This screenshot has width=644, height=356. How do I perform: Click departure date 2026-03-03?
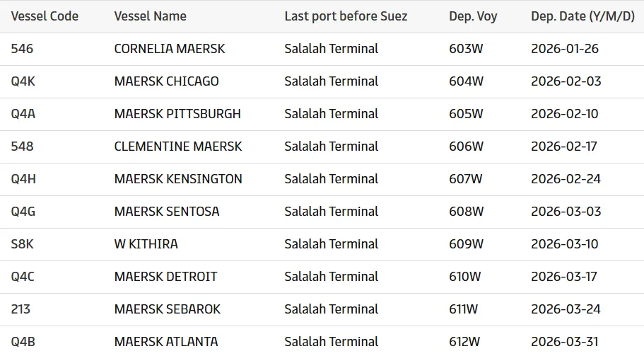pyautogui.click(x=566, y=212)
